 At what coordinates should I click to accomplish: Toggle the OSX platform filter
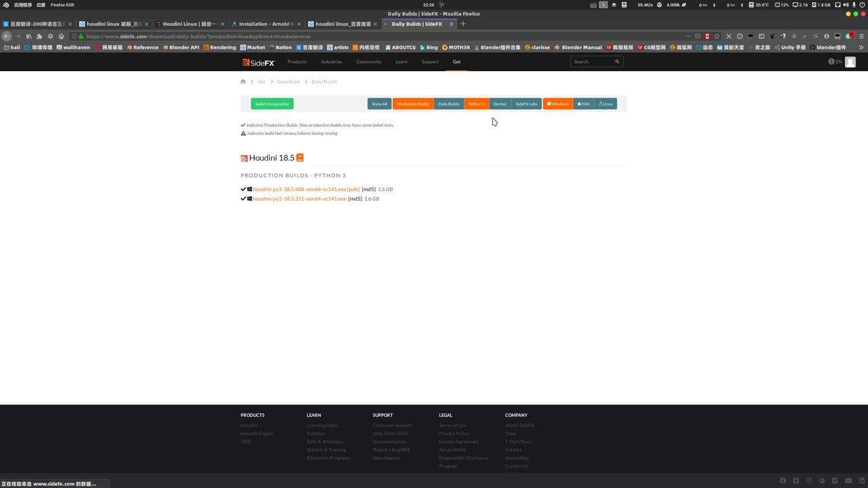pos(584,104)
